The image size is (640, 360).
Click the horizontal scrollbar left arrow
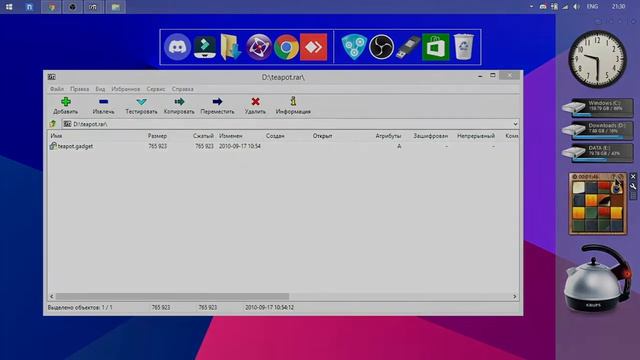[52, 296]
